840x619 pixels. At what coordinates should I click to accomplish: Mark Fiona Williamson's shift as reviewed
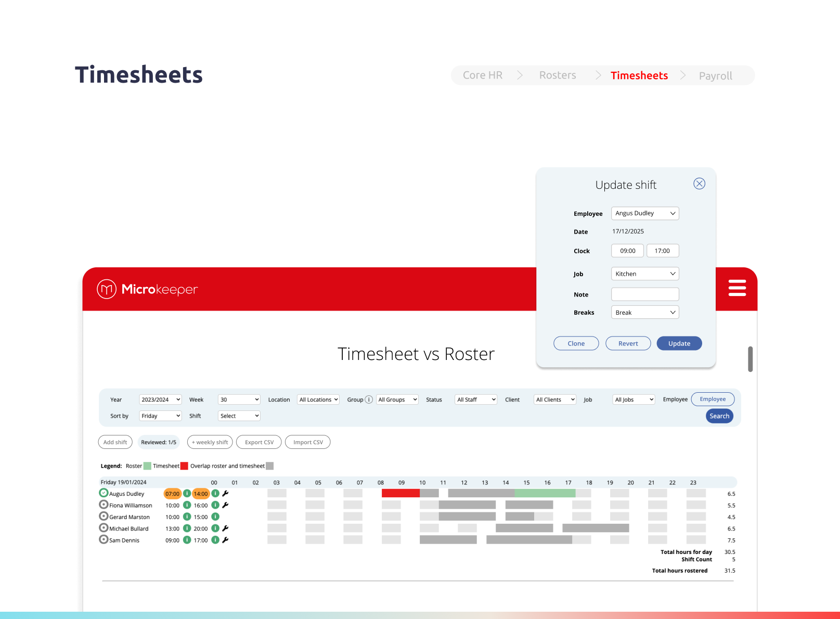coord(102,505)
